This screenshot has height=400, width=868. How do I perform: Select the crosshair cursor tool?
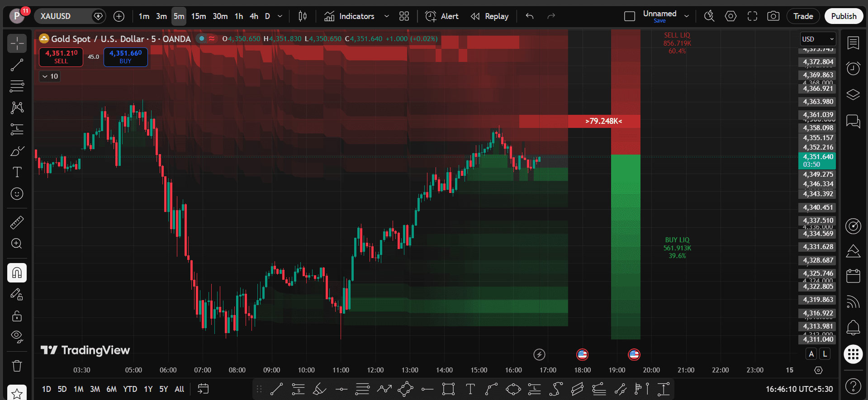pyautogui.click(x=17, y=43)
